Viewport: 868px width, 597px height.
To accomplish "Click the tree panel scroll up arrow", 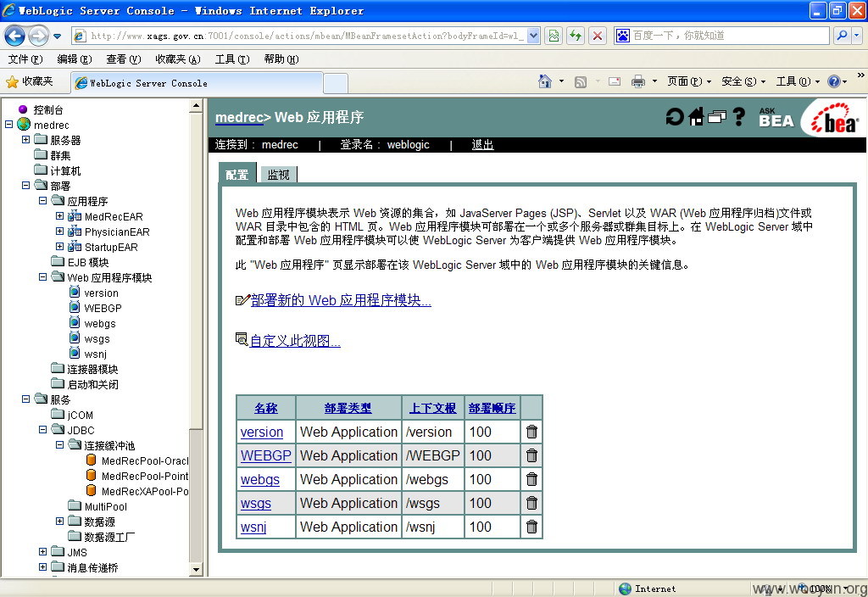I will [196, 105].
